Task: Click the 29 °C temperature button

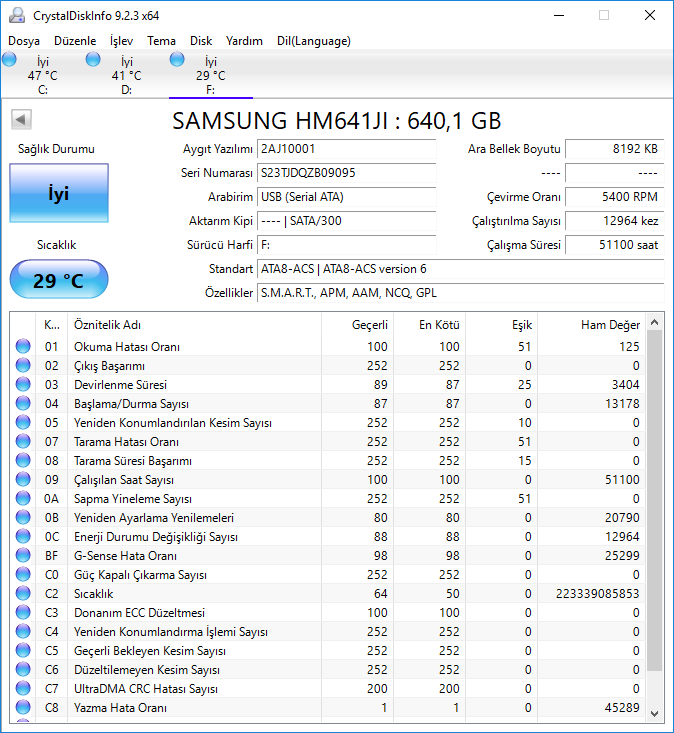Action: [59, 280]
